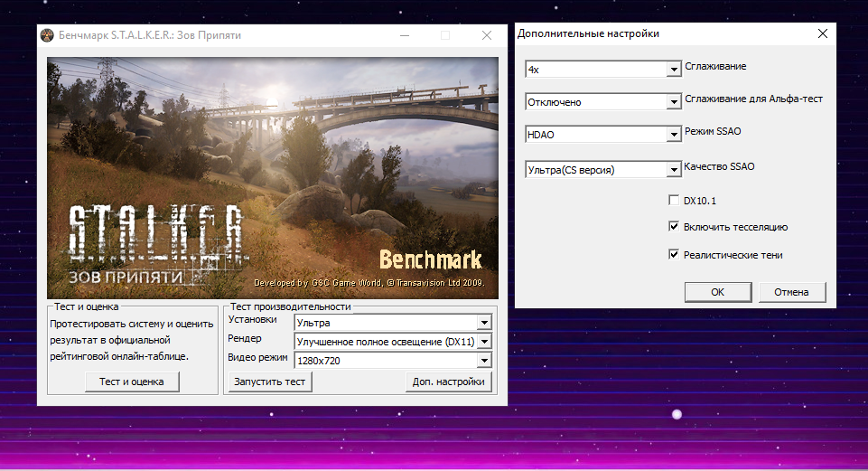Click the Протестировать систему description text
The height and width of the screenshot is (471, 868).
click(132, 340)
